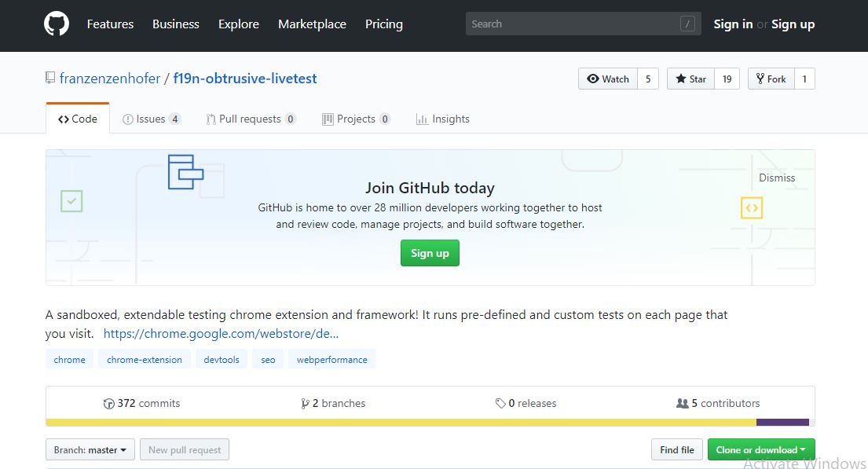Select the webperformance topic tag
The height and width of the screenshot is (469, 868).
tap(331, 359)
